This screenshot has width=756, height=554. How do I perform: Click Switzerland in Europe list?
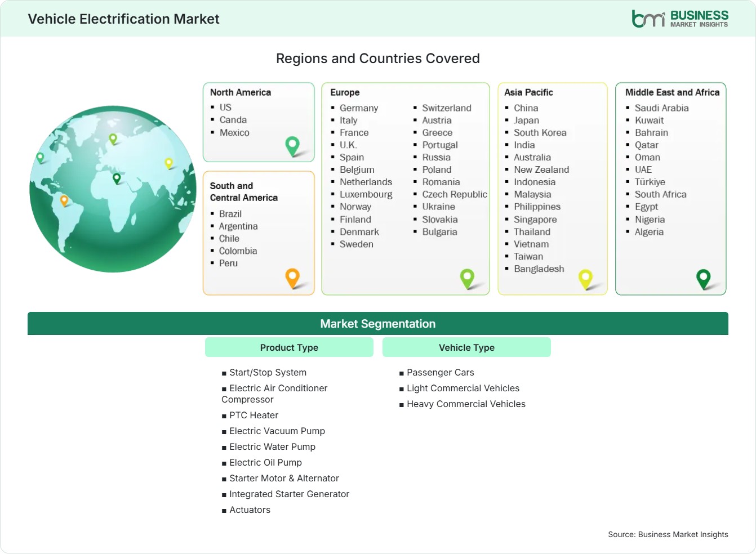click(447, 108)
